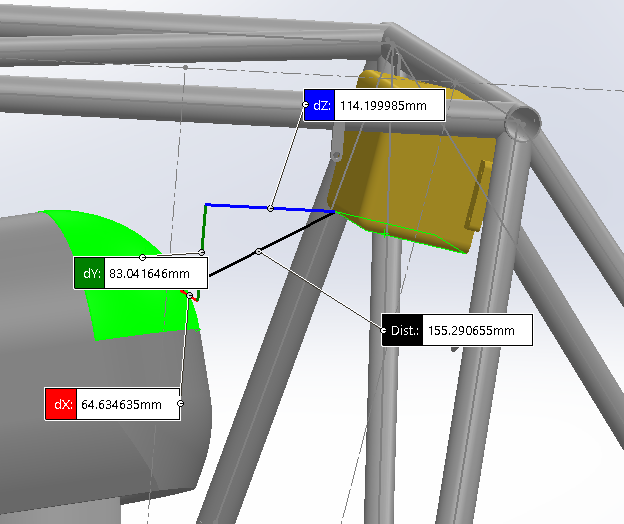The width and height of the screenshot is (624, 524).
Task: Select the dY value 83.041646mm
Action: pos(155,272)
